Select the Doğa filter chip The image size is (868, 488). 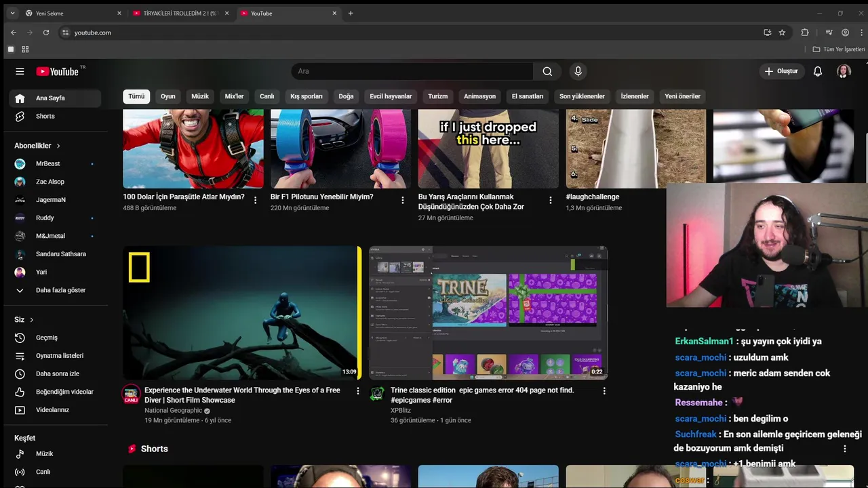[x=347, y=96]
